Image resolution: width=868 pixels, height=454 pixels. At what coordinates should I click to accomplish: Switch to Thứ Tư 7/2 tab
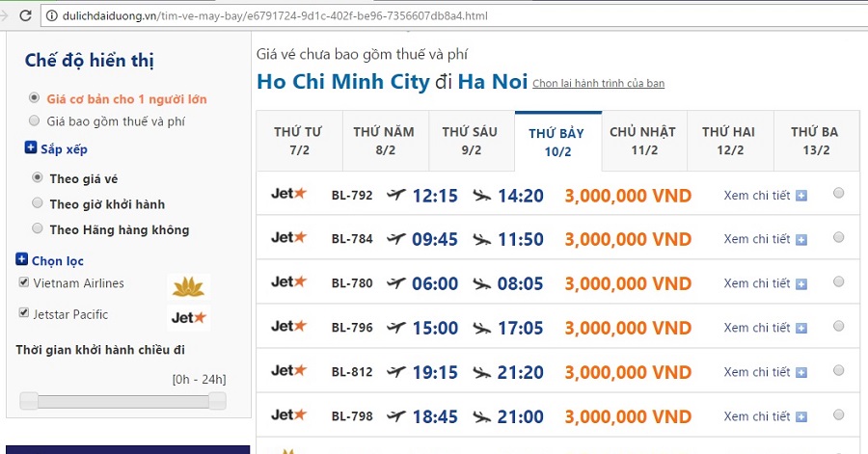[x=299, y=141]
